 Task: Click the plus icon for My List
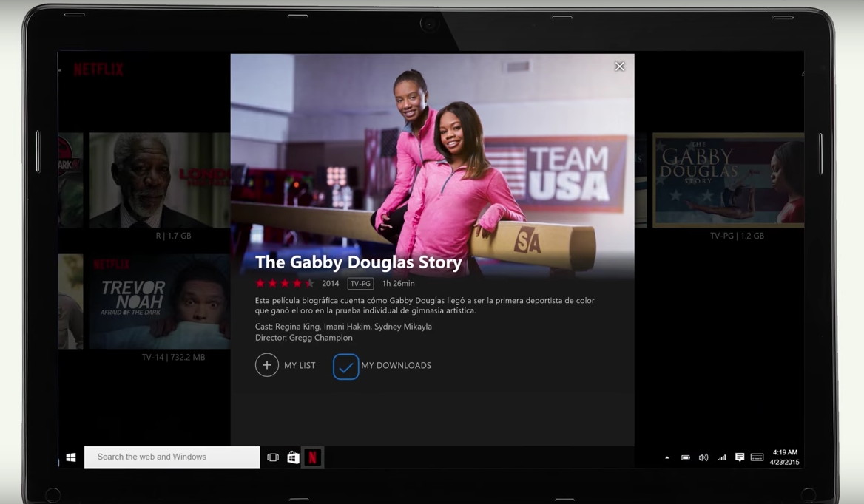pos(267,365)
